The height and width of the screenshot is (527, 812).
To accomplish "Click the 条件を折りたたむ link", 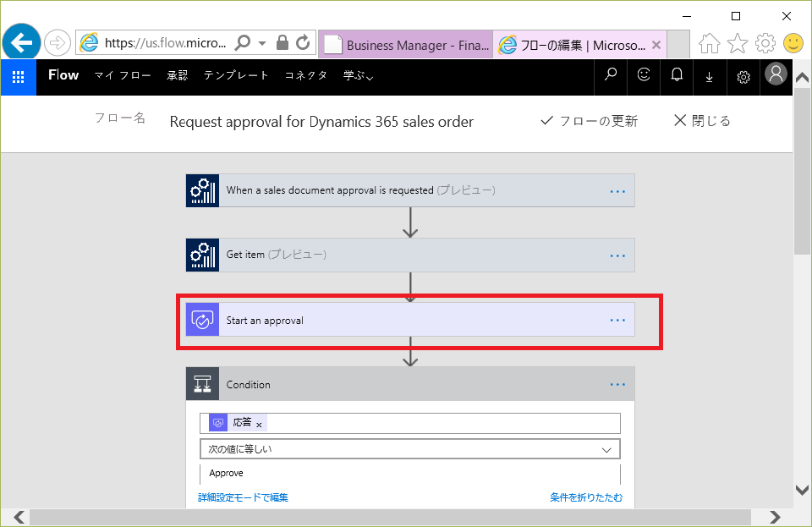I will tap(586, 497).
